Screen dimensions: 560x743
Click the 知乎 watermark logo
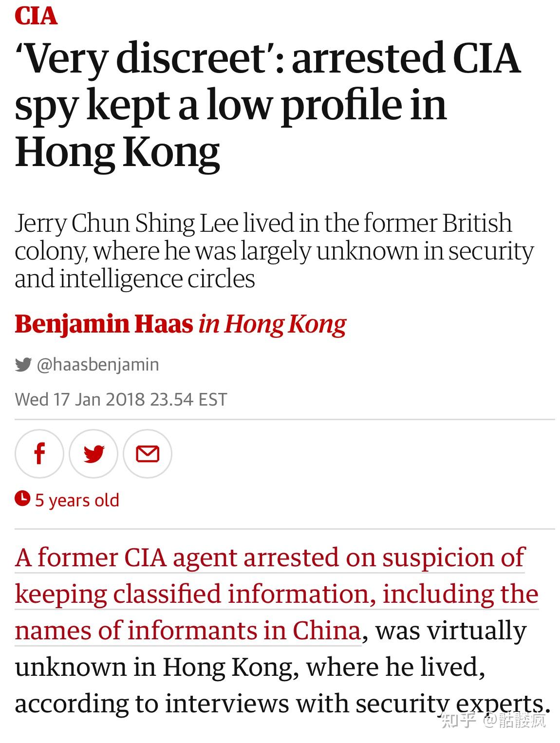coord(457,720)
